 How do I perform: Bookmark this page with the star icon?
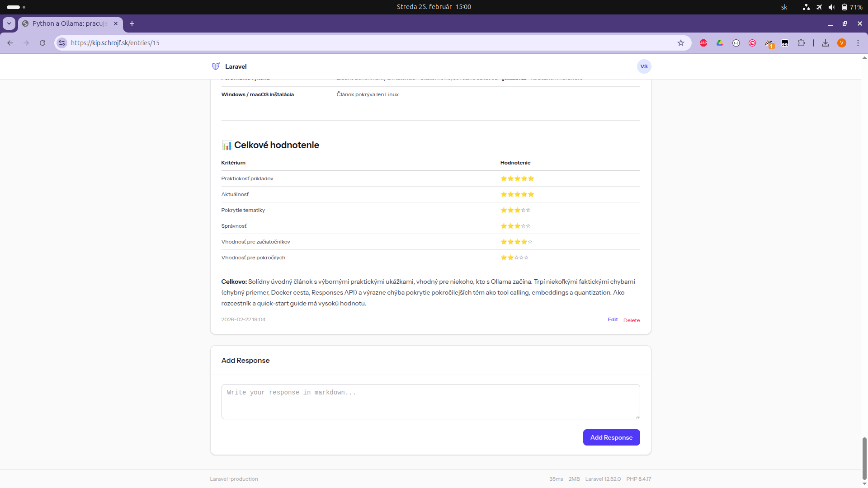coord(681,43)
